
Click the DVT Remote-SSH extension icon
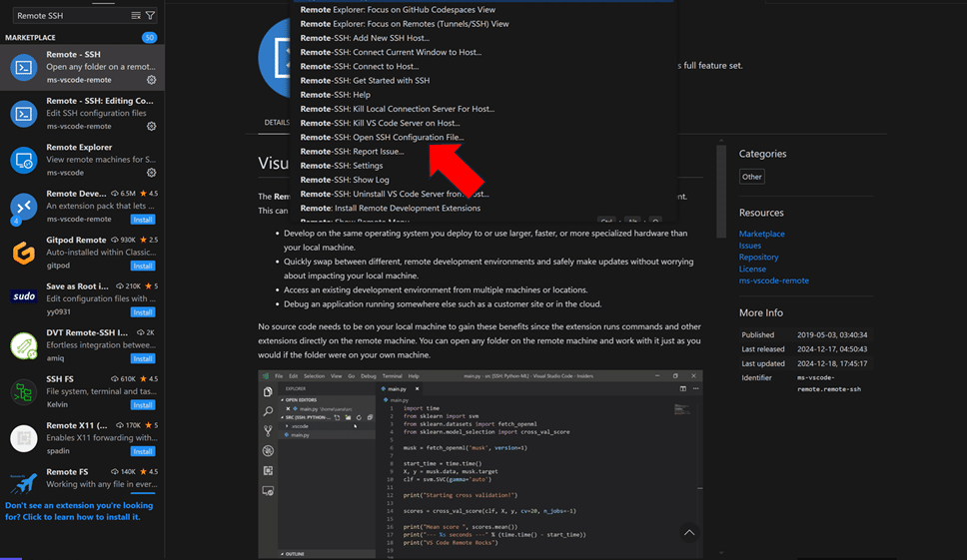click(x=23, y=345)
